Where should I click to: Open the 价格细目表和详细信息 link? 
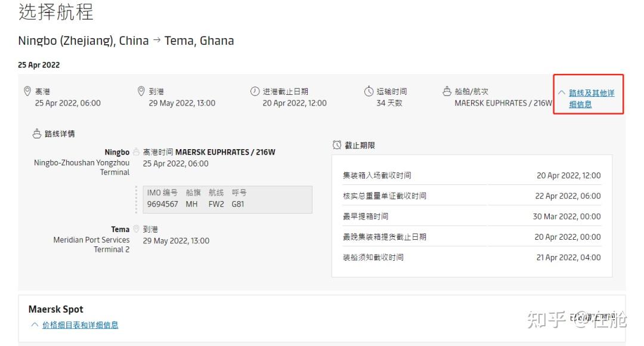(80, 325)
